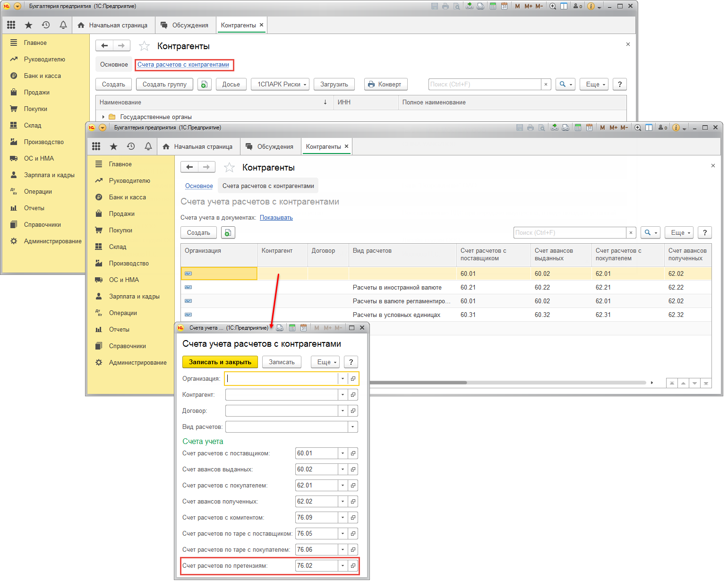Image resolution: width=728 pixels, height=581 pixels.
Task: Click print icon in back window title bar
Action: click(445, 6)
